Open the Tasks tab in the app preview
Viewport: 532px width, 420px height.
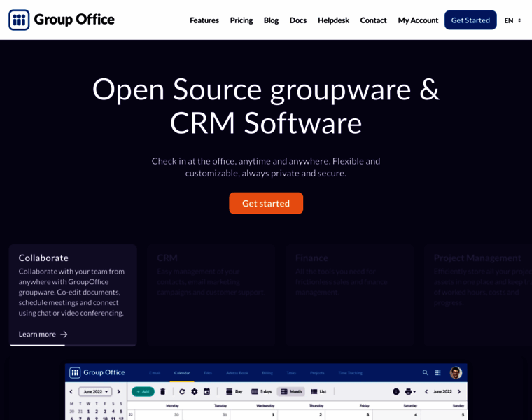point(291,373)
